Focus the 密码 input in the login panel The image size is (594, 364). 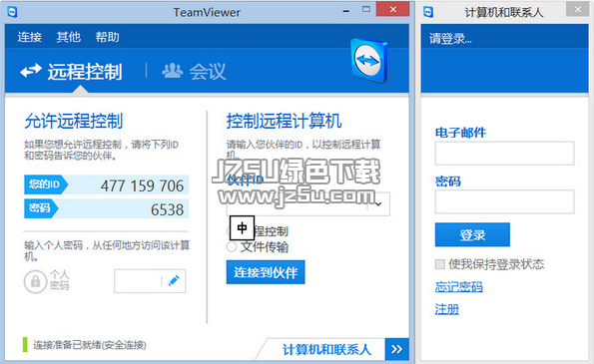(504, 201)
